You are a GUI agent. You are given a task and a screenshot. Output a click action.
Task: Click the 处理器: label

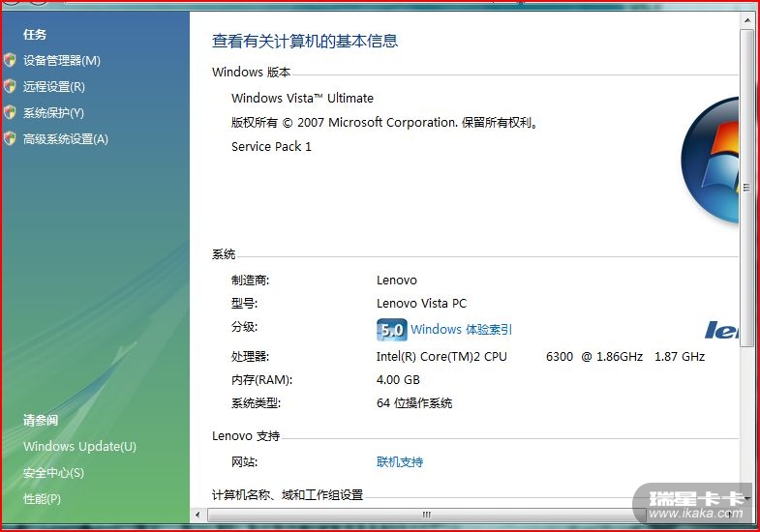[250, 357]
